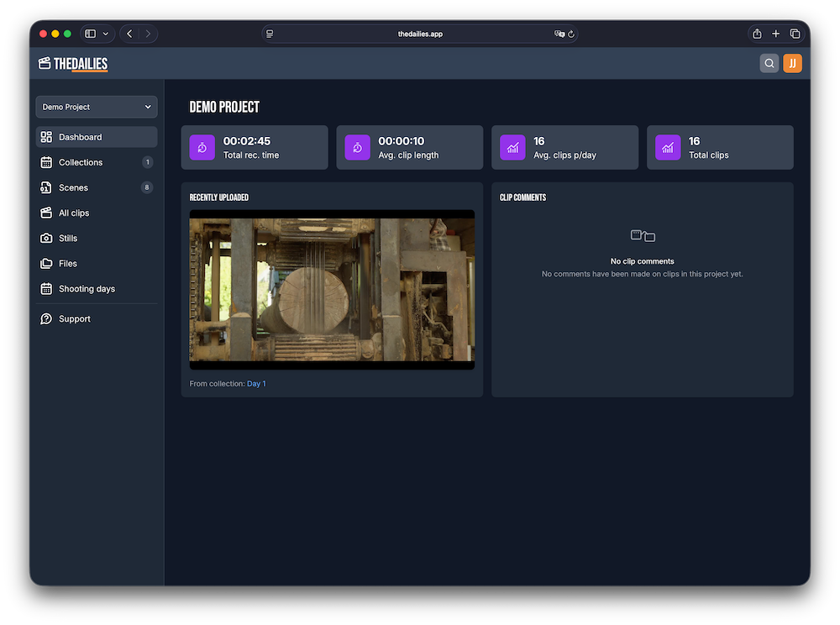Click the All clips clapperboard icon
Viewport: 840px width, 625px height.
(46, 213)
